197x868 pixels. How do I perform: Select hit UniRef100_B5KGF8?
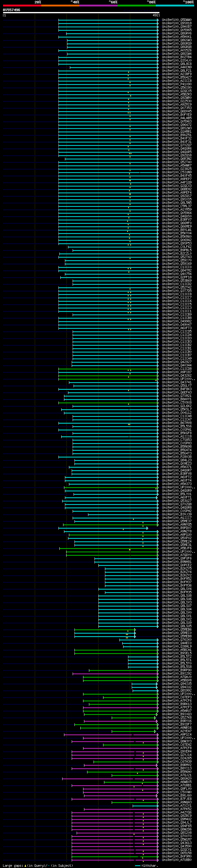point(177,433)
